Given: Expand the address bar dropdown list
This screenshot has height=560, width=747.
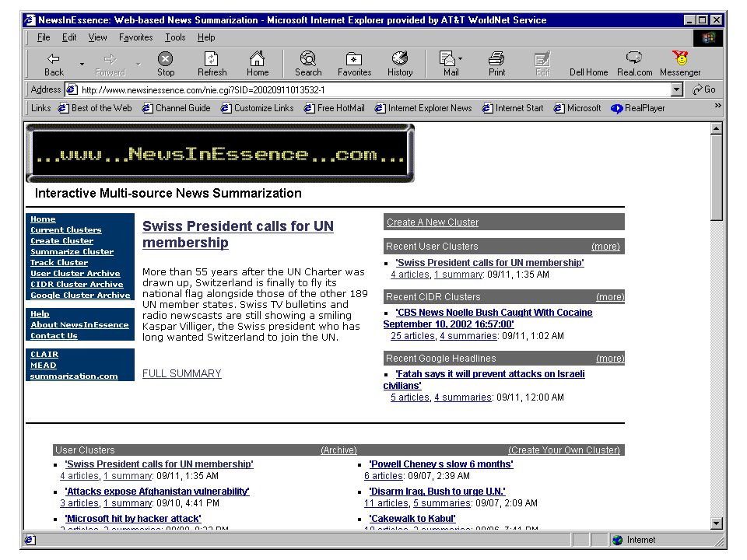Looking at the screenshot, I should tap(676, 89).
